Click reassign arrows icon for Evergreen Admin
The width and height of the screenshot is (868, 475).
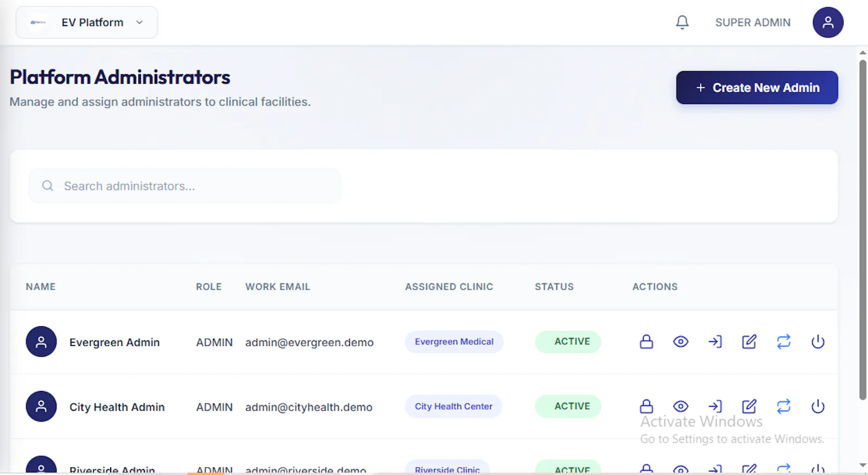coord(783,341)
